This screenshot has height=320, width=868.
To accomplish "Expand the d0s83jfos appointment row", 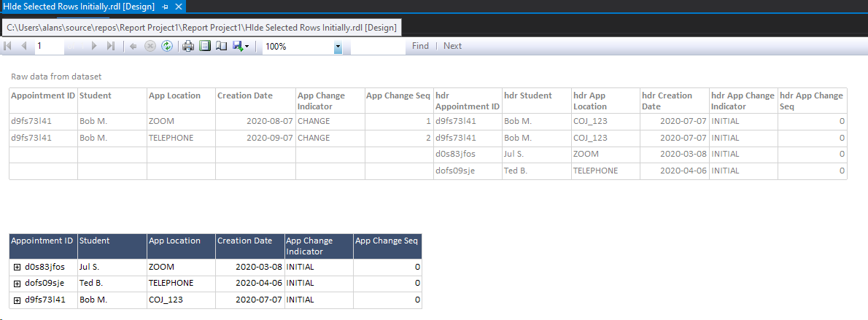I will [18, 268].
